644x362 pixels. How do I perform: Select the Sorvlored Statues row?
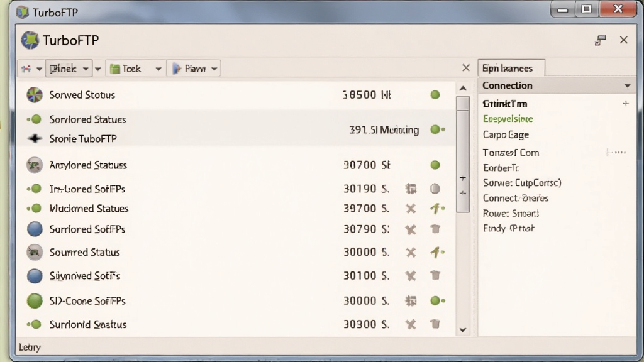235,119
